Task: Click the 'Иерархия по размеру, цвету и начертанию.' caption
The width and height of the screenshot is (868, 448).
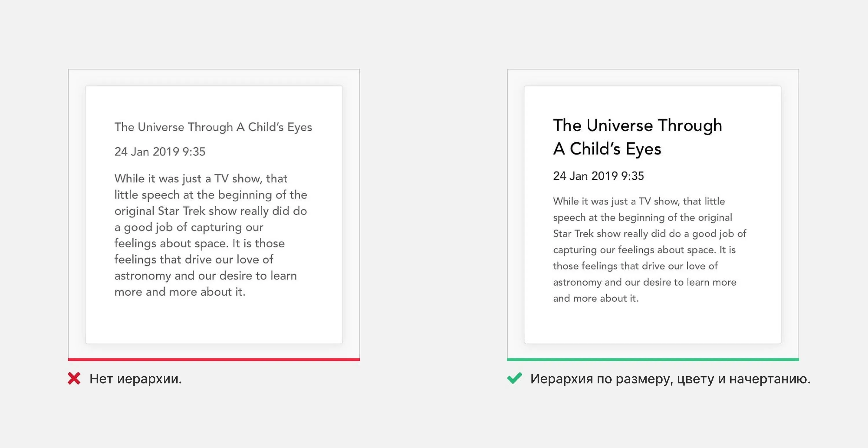Action: (x=670, y=379)
